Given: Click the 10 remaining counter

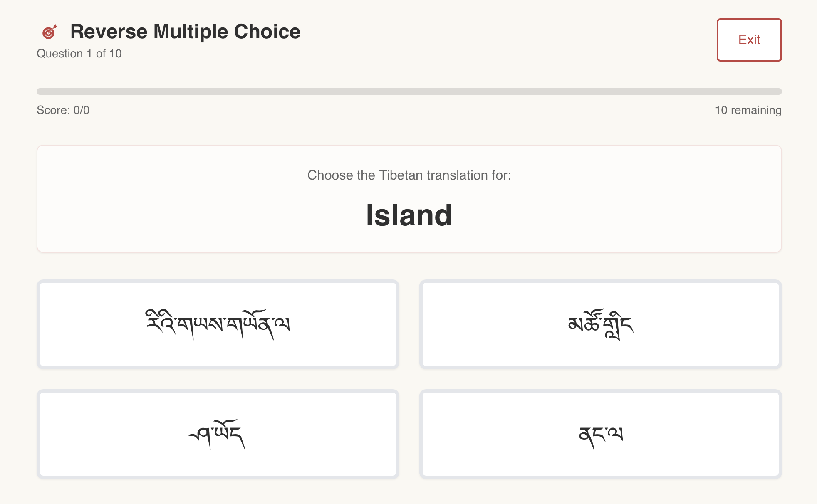Looking at the screenshot, I should tap(748, 110).
